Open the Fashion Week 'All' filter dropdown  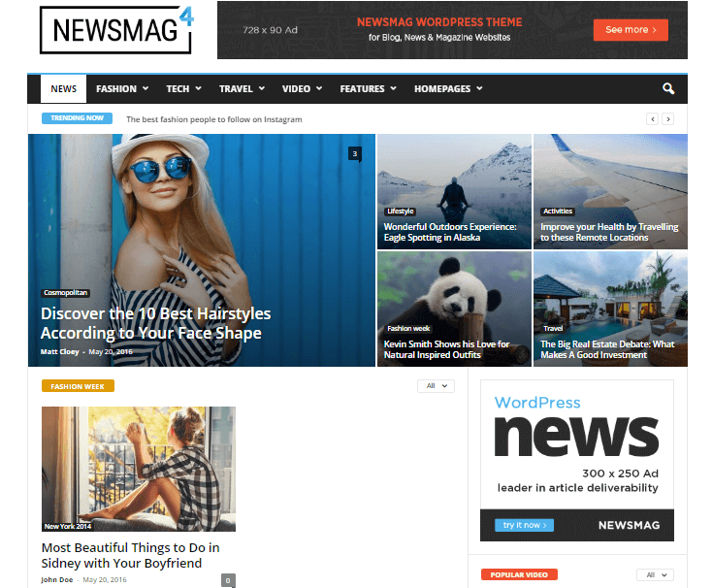click(436, 386)
